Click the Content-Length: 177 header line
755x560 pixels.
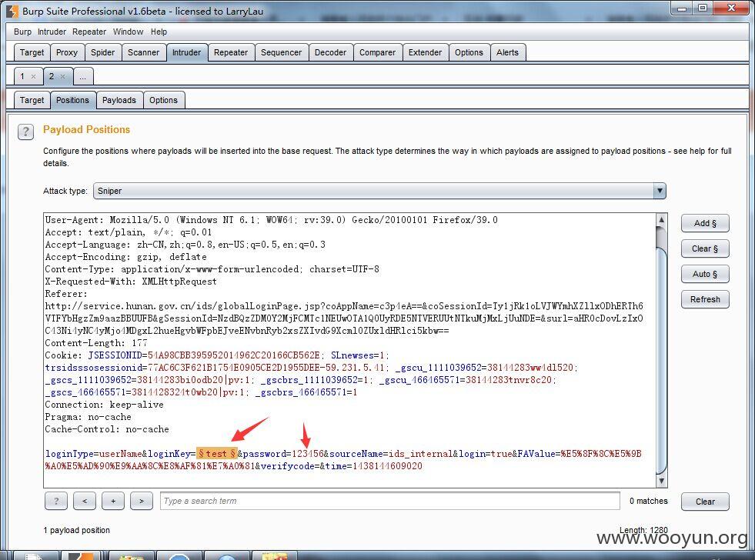pos(96,343)
